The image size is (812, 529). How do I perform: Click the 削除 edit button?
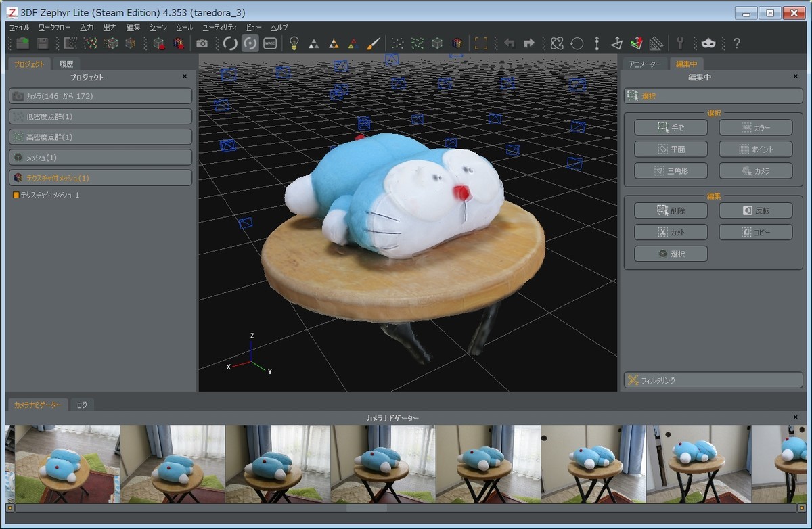(671, 210)
